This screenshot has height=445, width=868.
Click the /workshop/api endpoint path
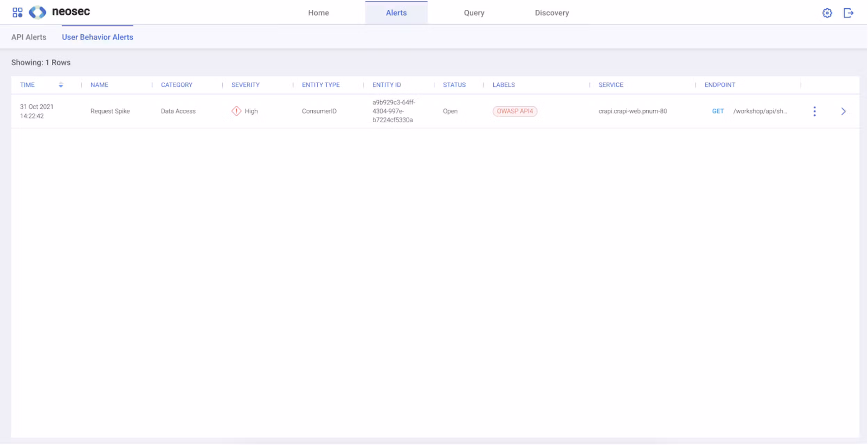760,111
